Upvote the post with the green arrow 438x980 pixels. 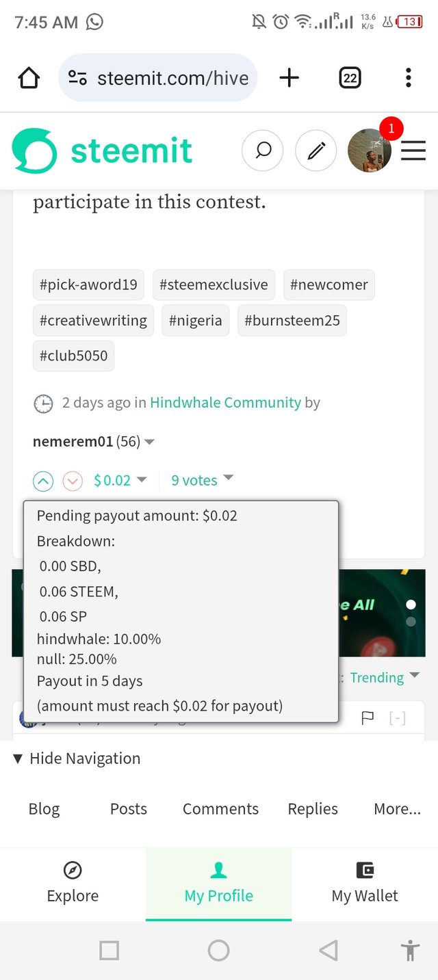point(43,481)
